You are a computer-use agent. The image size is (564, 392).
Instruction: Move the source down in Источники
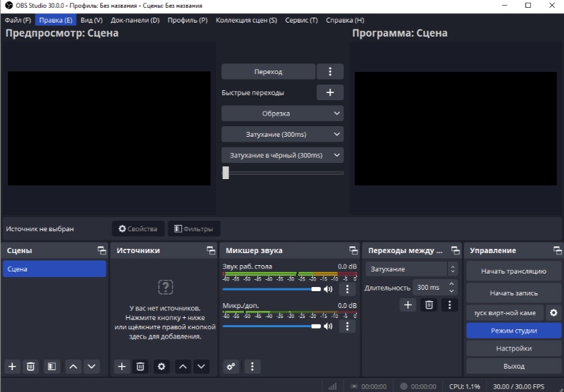click(201, 367)
